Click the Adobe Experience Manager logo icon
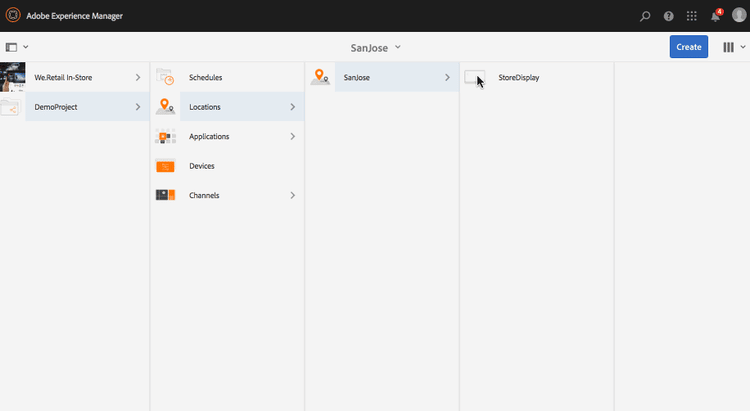Screen dimensions: 750x411 (x=13, y=15)
